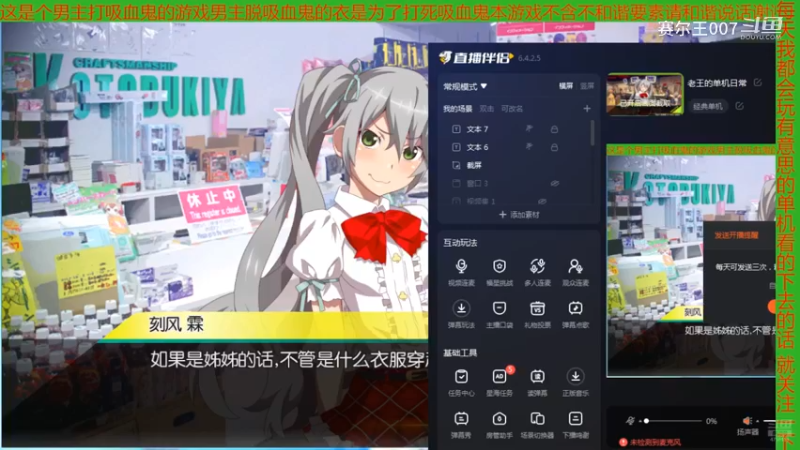Click the edit brush icon on 文本 7 row
The image size is (800, 450).
tap(529, 129)
